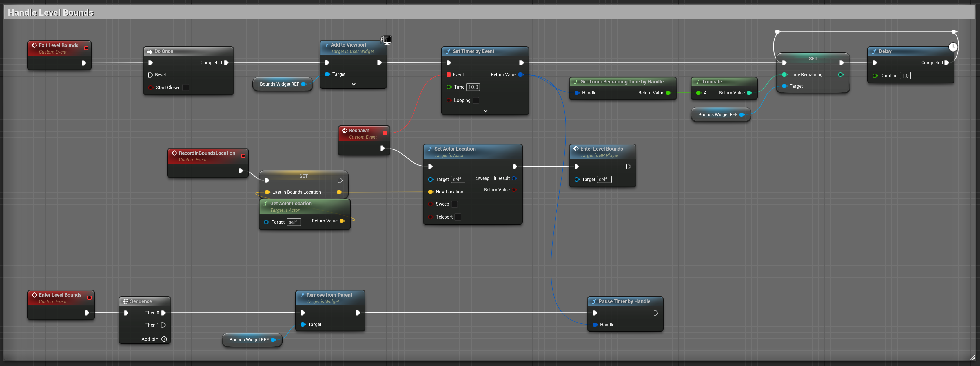
Task: Click the Set Timer by Event function icon
Action: pyautogui.click(x=448, y=51)
